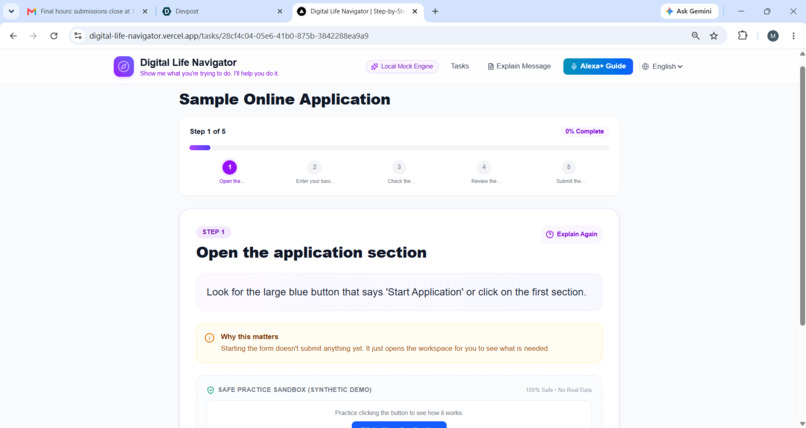The image size is (806, 428).
Task: Open a new browser tab
Action: point(435,11)
